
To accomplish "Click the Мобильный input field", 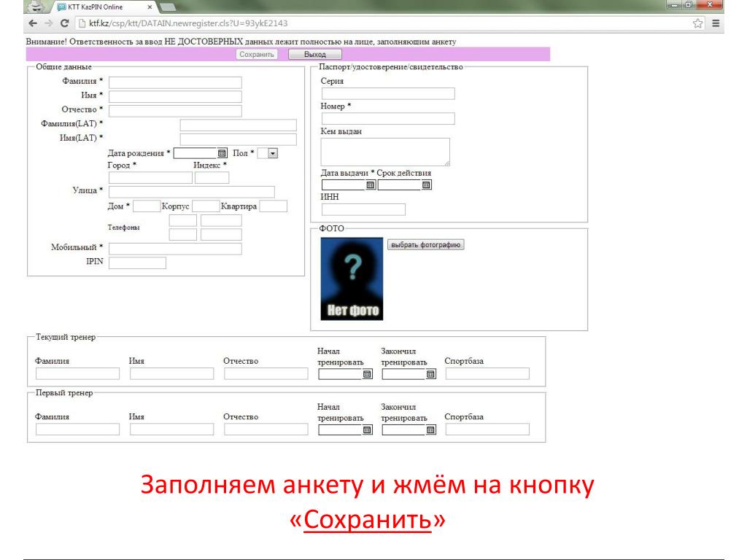I will [x=175, y=249].
